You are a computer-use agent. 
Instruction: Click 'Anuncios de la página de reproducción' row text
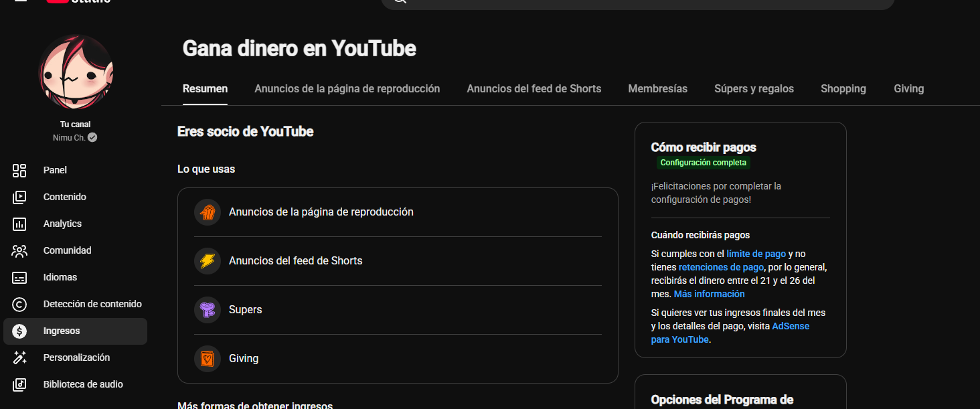[321, 212]
